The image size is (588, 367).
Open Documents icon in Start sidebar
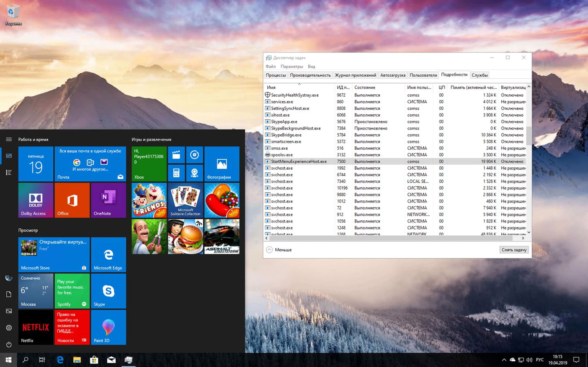point(9,294)
